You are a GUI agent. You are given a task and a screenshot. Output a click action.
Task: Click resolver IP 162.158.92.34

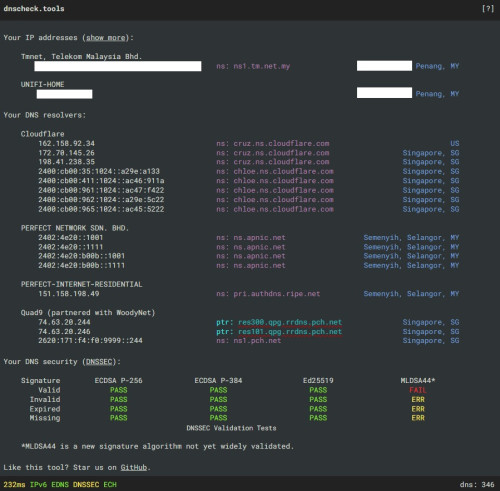(66, 143)
